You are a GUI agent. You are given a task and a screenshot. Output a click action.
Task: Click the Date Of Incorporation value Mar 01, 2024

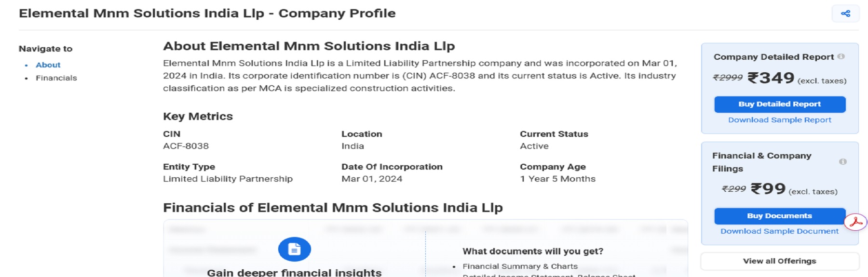372,179
